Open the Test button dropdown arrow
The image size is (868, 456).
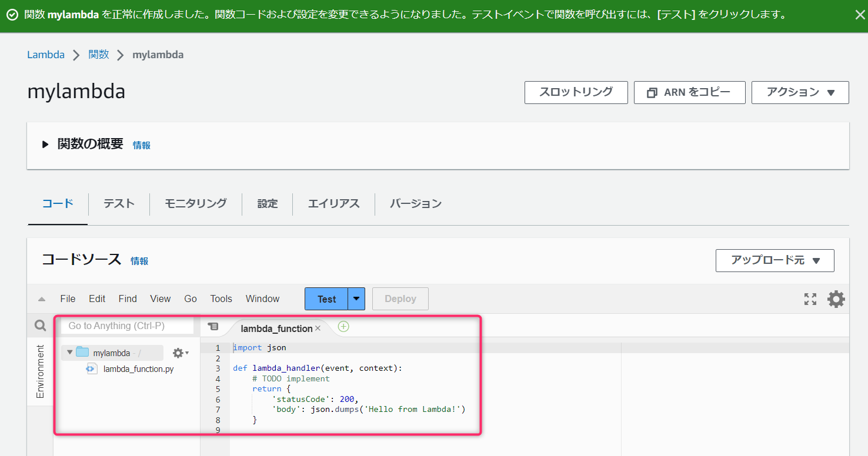pyautogui.click(x=356, y=299)
